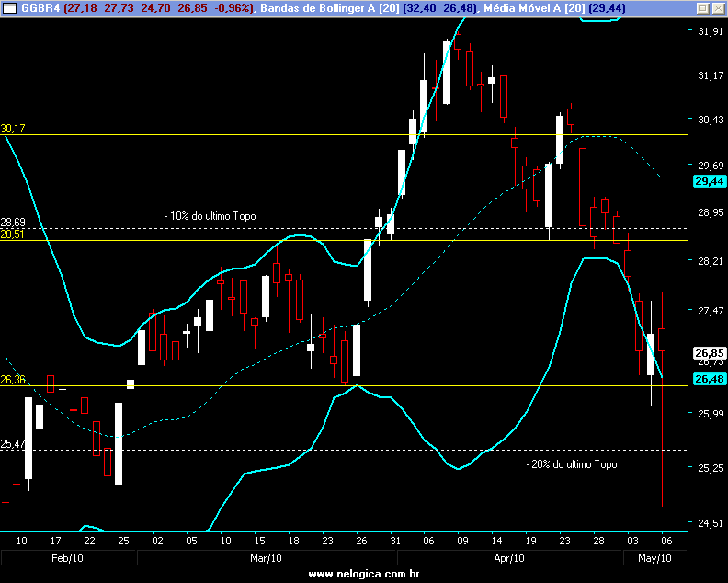This screenshot has height=583, width=728.
Task: Click the 29,69 price axis value
Action: [x=711, y=165]
